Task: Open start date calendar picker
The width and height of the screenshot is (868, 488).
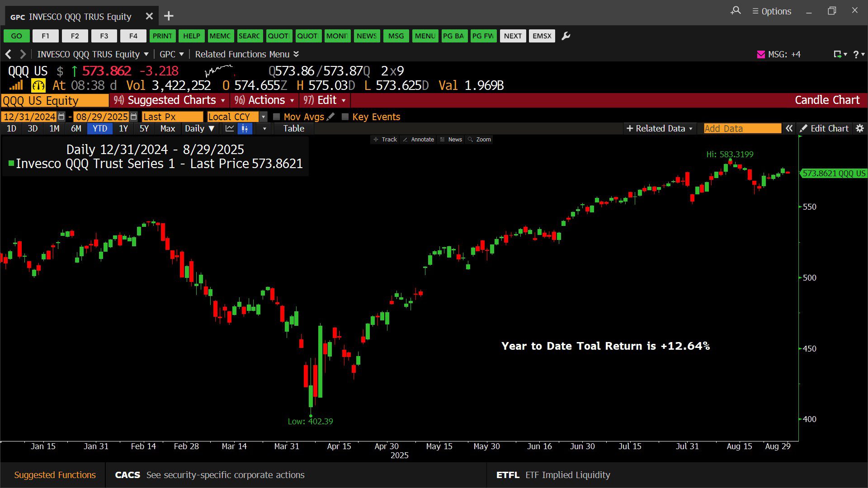Action: click(x=61, y=117)
